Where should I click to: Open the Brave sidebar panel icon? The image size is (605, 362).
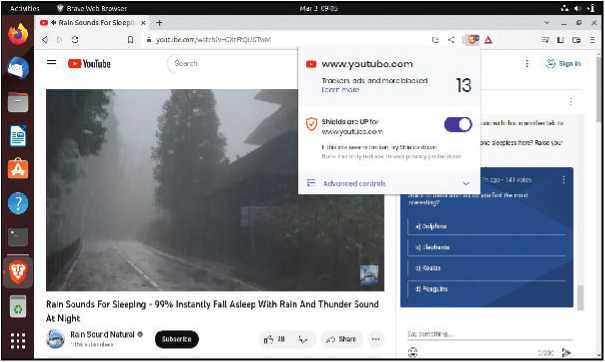(561, 40)
